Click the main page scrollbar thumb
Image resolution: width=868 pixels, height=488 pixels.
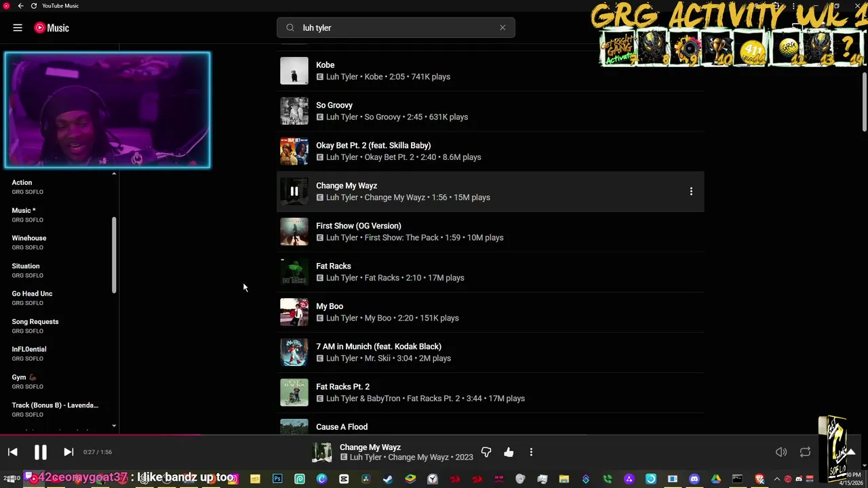click(865, 102)
